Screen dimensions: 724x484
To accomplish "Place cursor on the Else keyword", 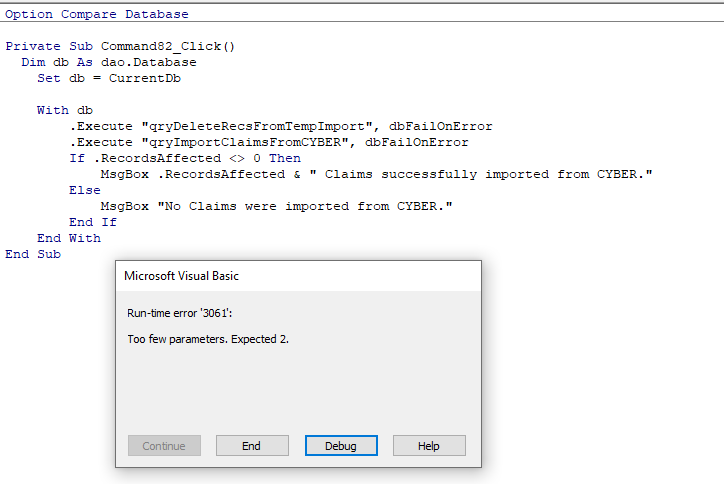I will pos(85,190).
